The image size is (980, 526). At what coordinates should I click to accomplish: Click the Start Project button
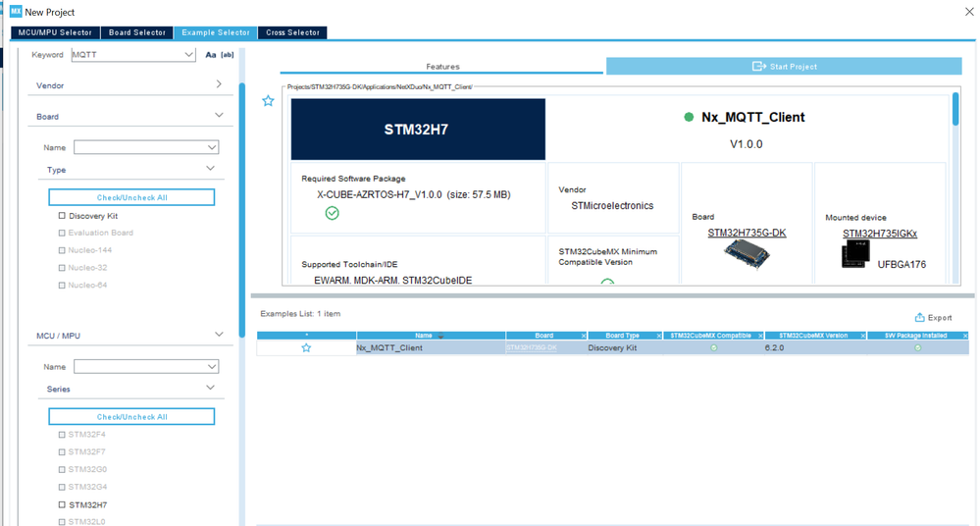click(784, 67)
